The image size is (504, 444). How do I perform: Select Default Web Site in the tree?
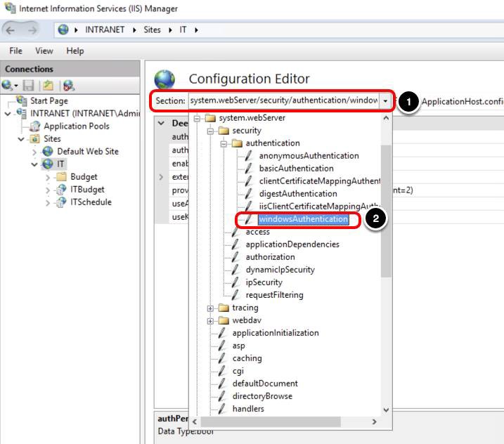coord(88,151)
